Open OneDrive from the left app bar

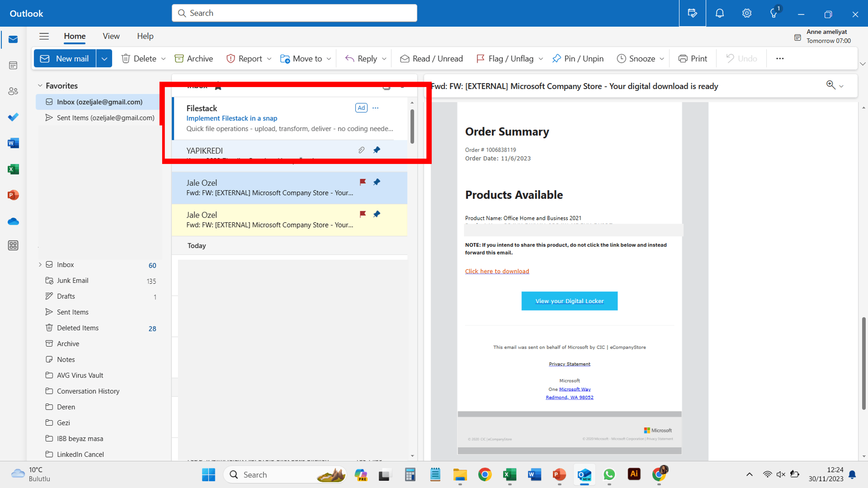tap(13, 221)
